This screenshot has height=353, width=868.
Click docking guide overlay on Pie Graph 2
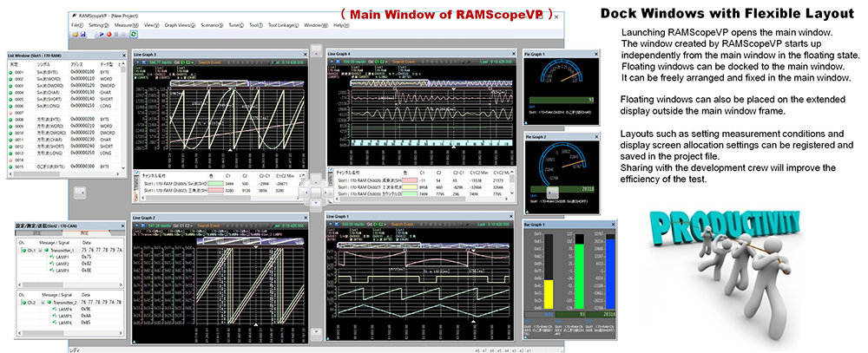point(552,193)
